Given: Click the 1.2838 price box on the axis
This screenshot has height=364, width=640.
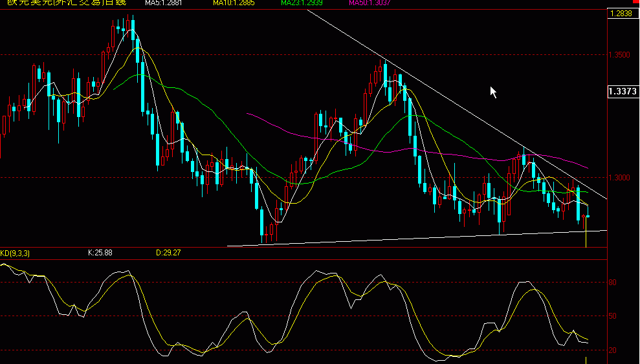Looking at the screenshot, I should 623,14.
